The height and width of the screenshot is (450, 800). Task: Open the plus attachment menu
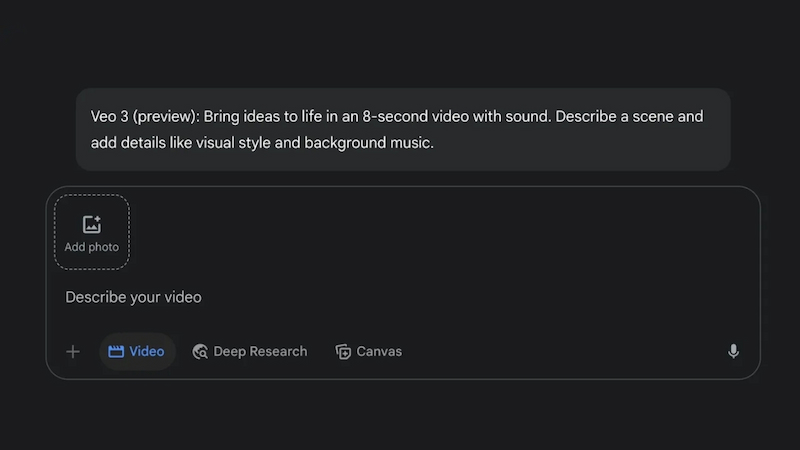tap(73, 352)
